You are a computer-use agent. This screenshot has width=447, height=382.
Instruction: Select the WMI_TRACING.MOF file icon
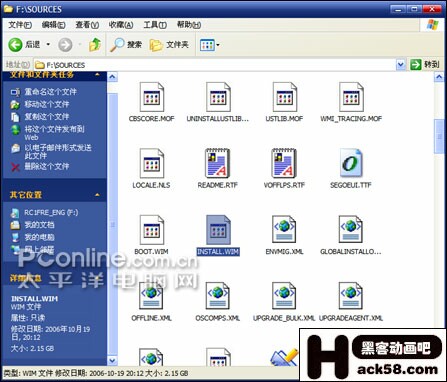coord(351,97)
